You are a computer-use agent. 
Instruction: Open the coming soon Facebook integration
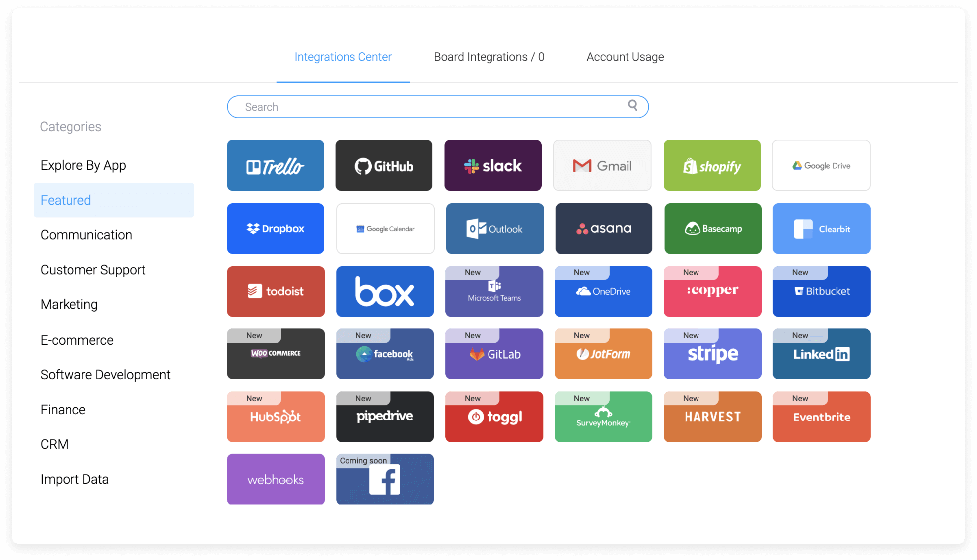(x=385, y=479)
